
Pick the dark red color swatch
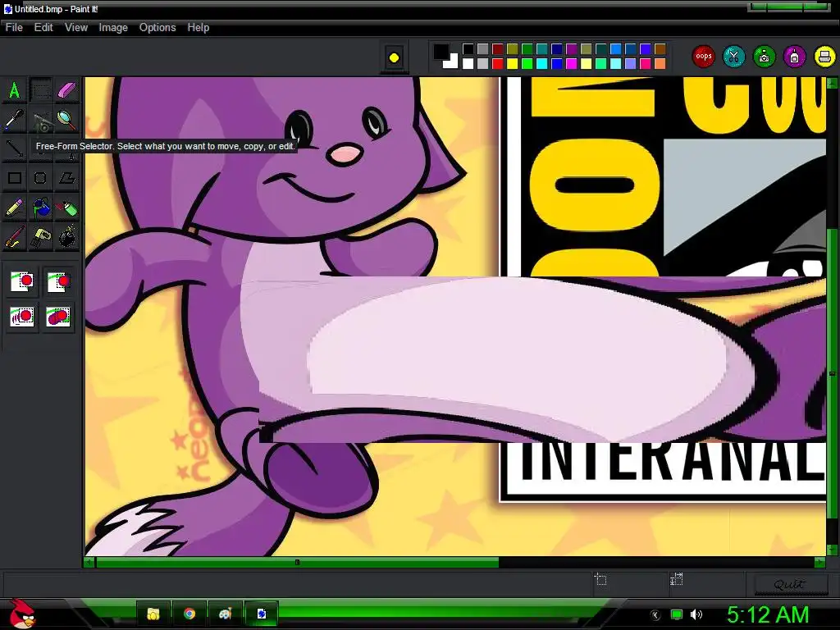pyautogui.click(x=498, y=49)
